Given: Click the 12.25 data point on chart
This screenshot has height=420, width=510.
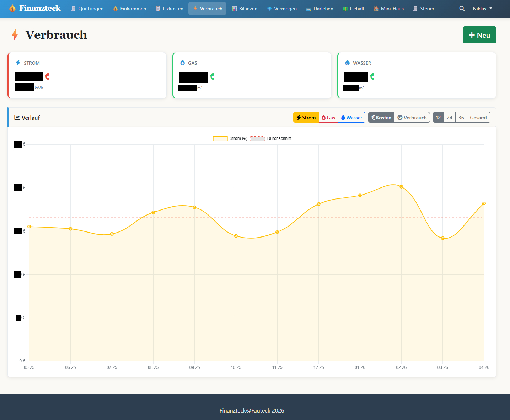Looking at the screenshot, I should coord(318,204).
